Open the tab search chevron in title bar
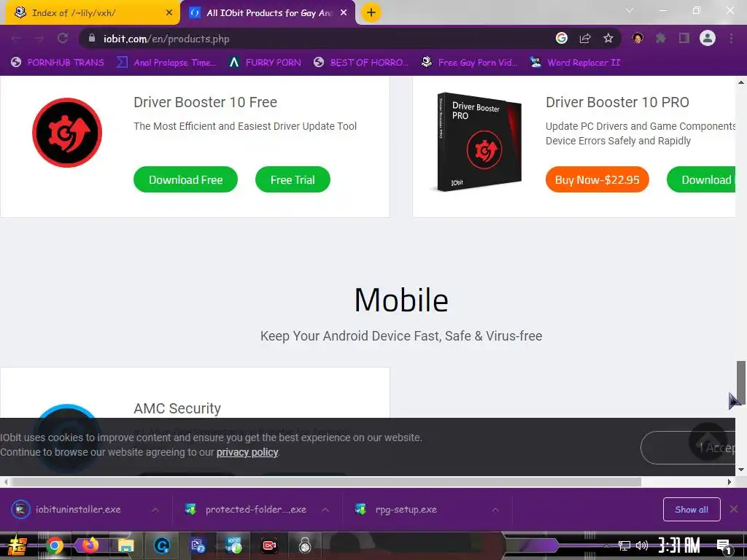This screenshot has width=747, height=560. click(630, 10)
